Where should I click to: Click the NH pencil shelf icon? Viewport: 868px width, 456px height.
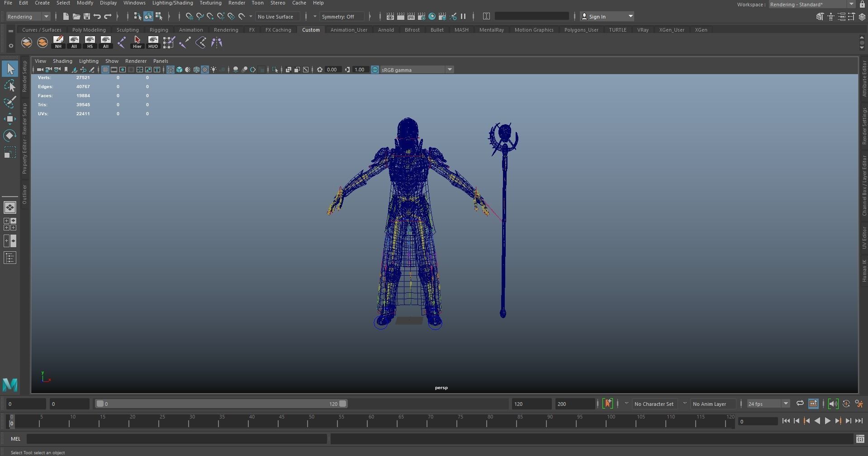(x=58, y=42)
